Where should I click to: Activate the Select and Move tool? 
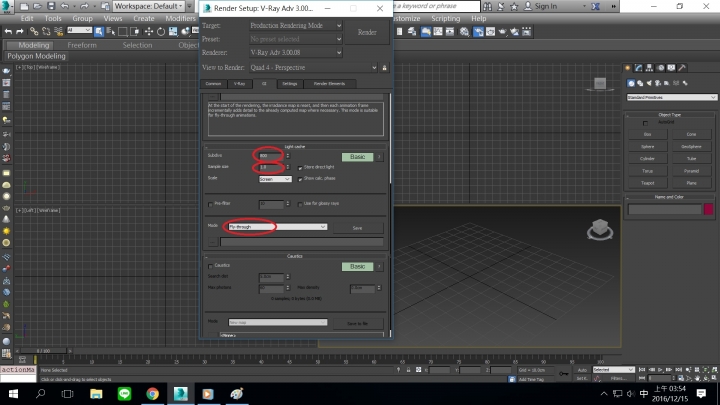click(148, 31)
